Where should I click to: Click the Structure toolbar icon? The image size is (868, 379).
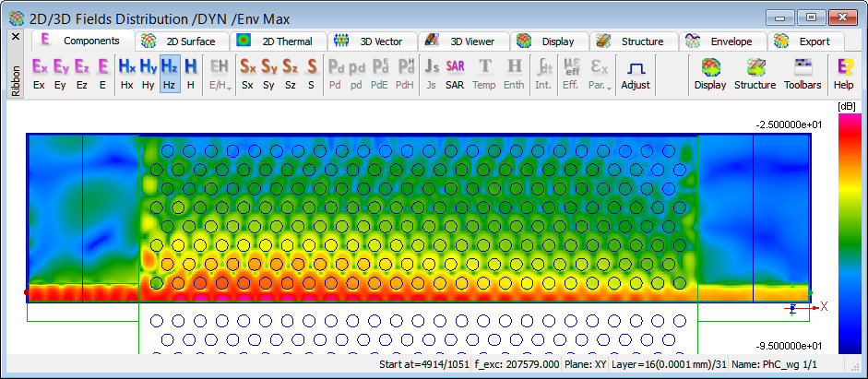[x=755, y=73]
